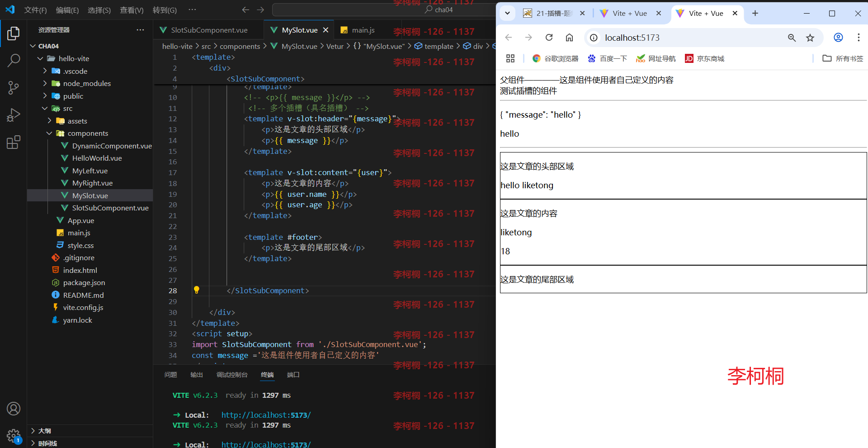Open the 编辑(E) menu
Viewport: 868px width, 448px height.
[x=67, y=10]
